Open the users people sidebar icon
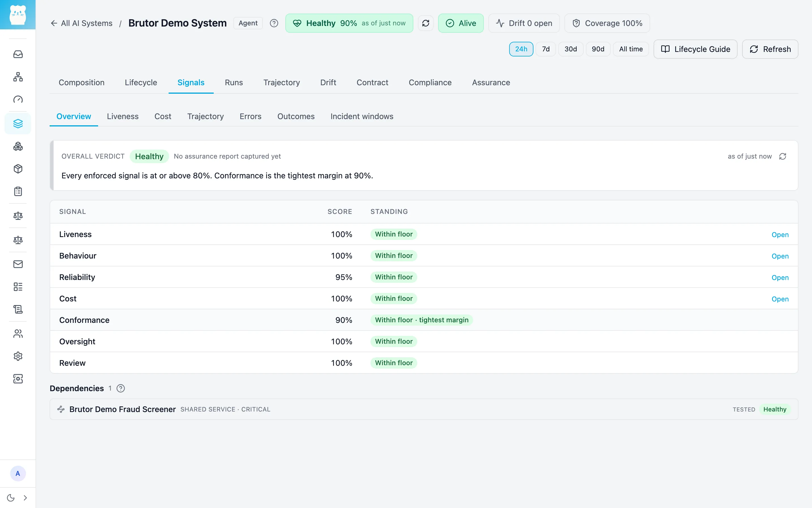Image resolution: width=812 pixels, height=508 pixels. pos(18,334)
